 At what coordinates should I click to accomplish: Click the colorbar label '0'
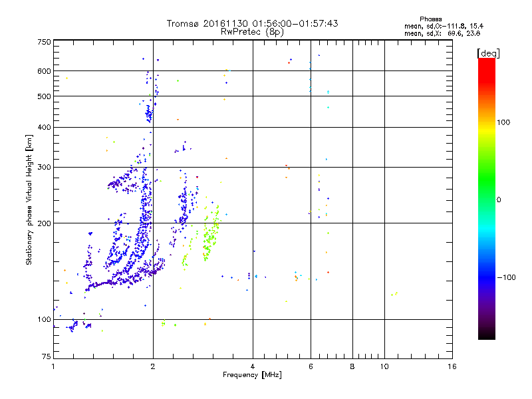499,200
